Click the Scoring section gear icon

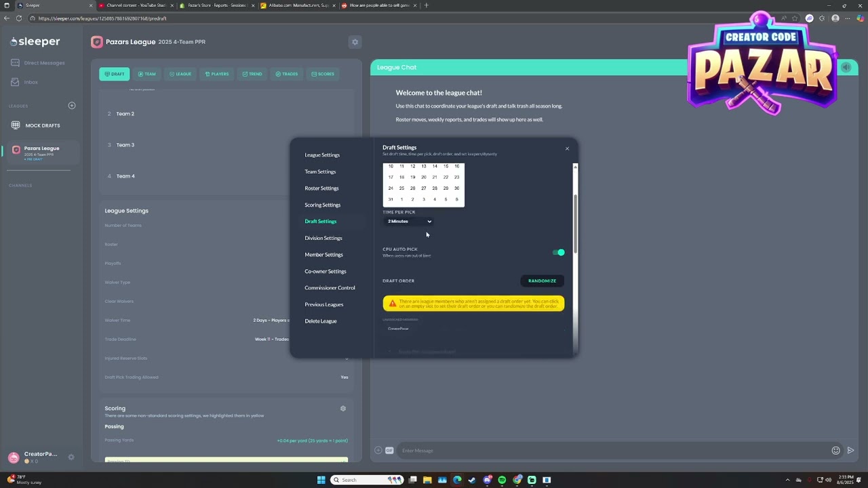(343, 409)
